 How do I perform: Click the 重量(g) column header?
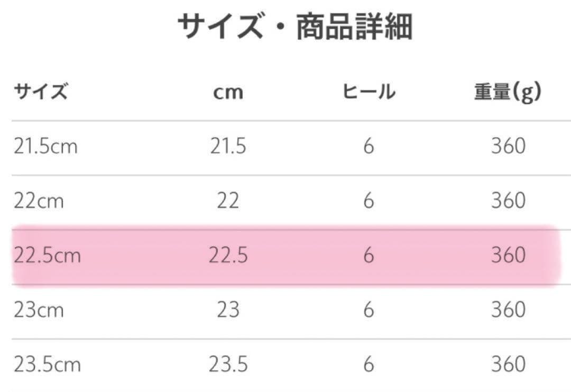[508, 92]
